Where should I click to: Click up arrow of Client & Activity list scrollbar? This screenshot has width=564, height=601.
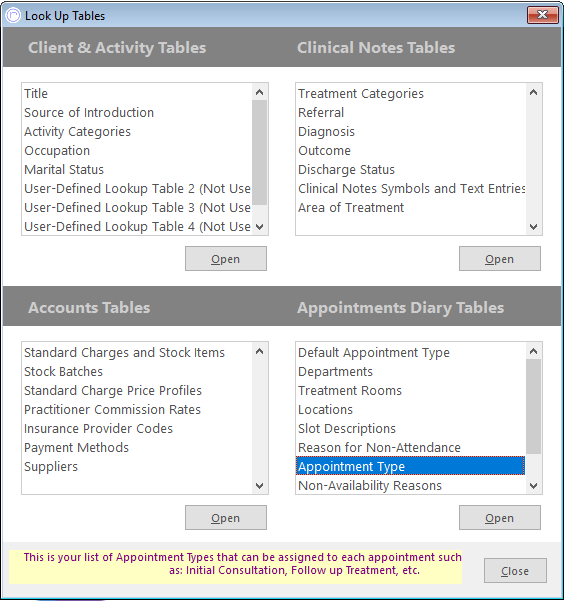260,92
